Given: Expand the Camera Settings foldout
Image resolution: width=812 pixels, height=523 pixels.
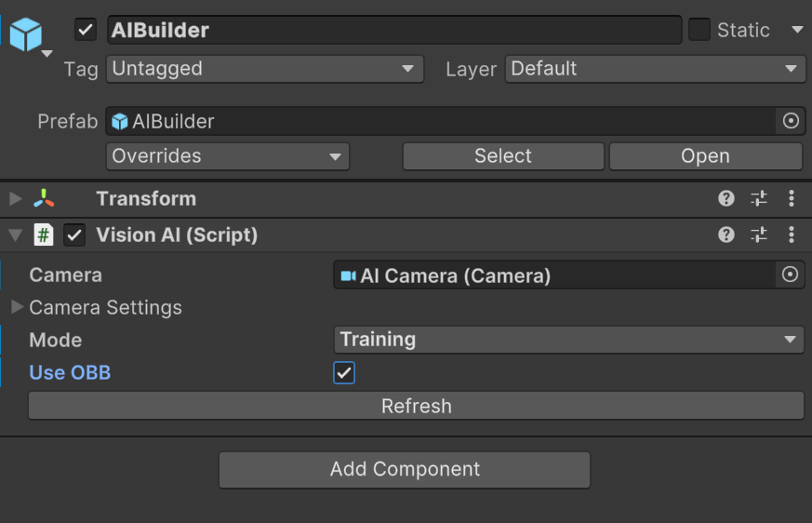Looking at the screenshot, I should pos(17,307).
